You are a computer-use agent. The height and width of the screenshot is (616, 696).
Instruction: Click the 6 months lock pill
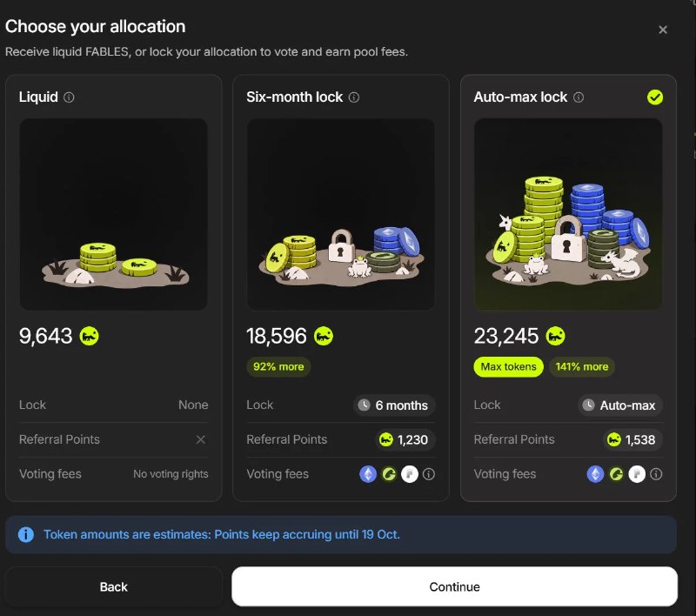(x=394, y=405)
